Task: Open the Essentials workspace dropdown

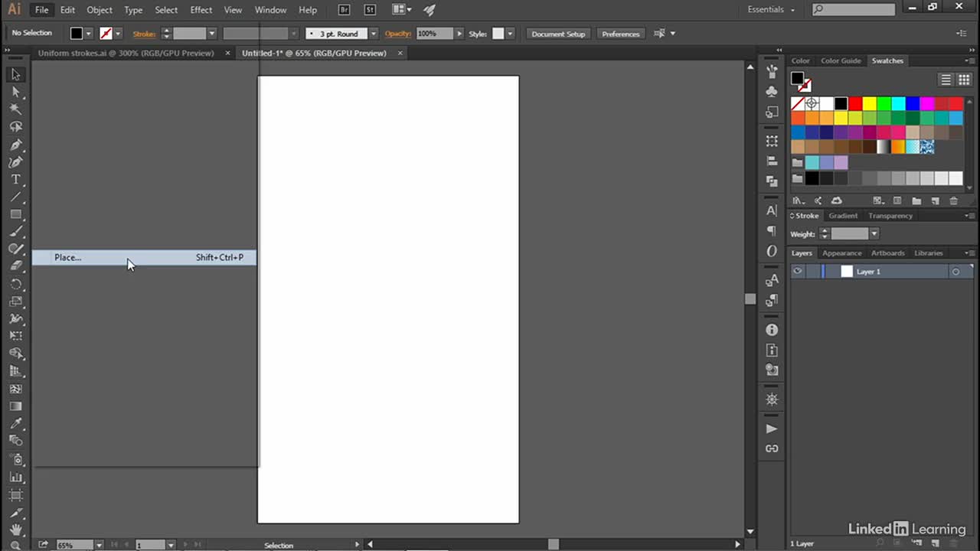Action: [771, 10]
